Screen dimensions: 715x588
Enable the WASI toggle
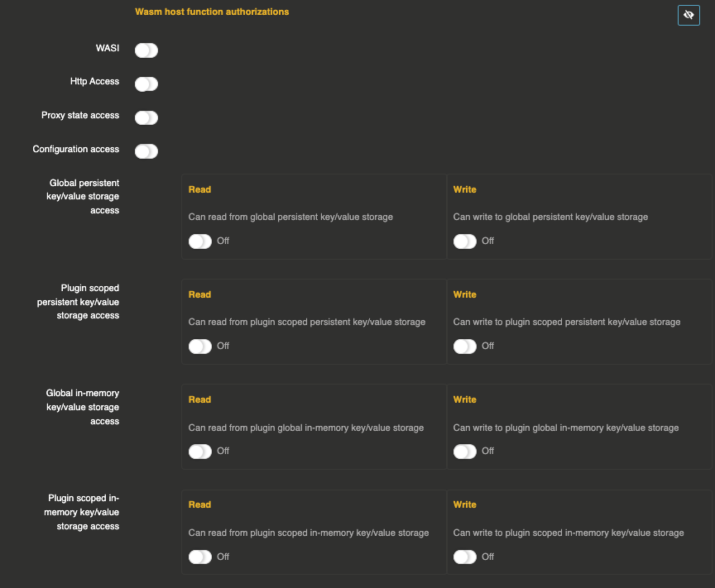[x=146, y=50]
